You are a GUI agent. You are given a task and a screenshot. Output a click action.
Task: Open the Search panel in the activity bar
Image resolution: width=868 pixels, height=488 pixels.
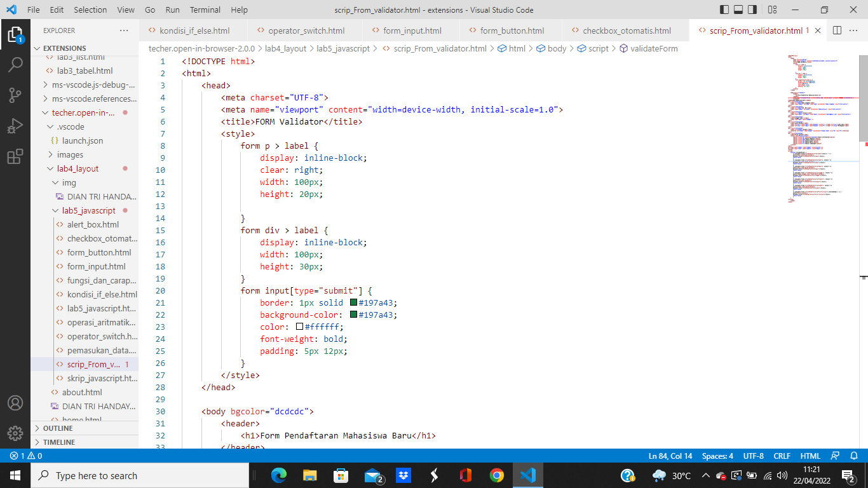[16, 65]
